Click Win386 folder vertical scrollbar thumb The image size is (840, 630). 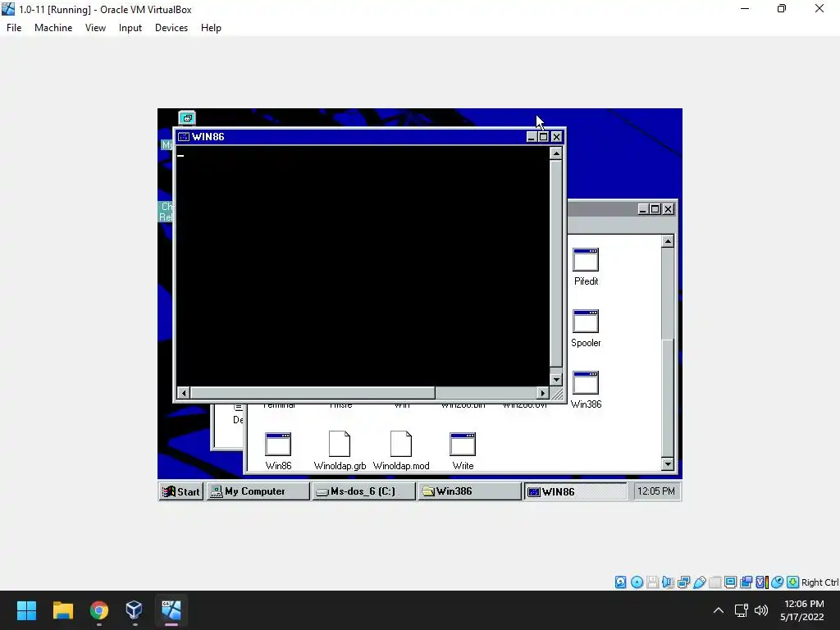(668, 399)
